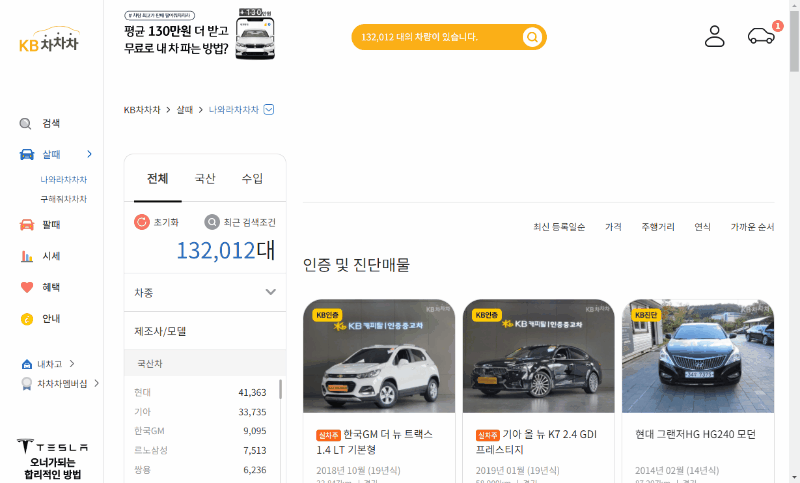Expand the 차차차멤버십 chevron arrow
The height and width of the screenshot is (483, 800).
pos(96,383)
